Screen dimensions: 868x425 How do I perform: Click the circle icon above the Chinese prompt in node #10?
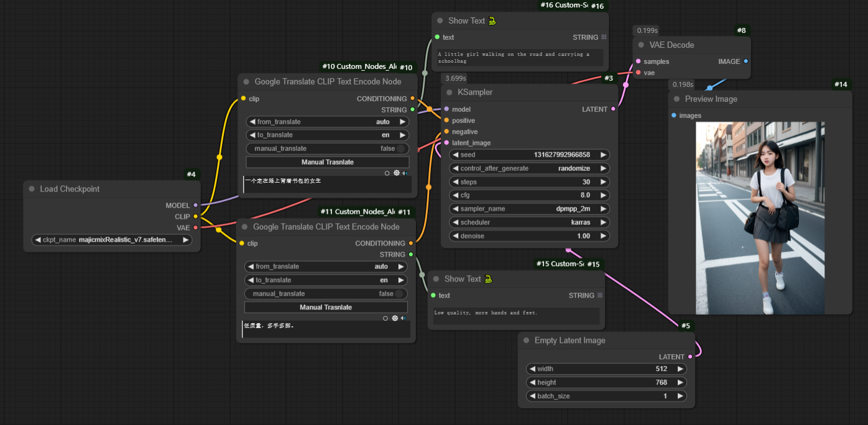(x=387, y=173)
